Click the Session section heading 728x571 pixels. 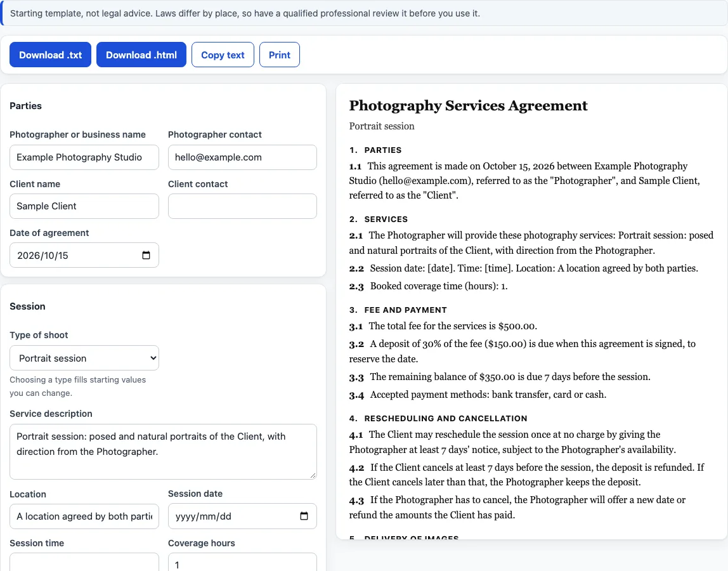click(x=27, y=306)
